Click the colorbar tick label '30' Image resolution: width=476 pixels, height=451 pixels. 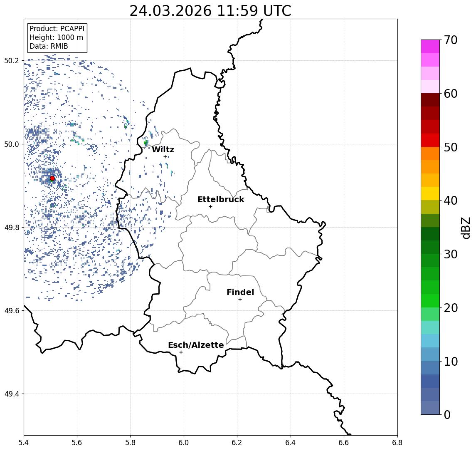tap(451, 254)
